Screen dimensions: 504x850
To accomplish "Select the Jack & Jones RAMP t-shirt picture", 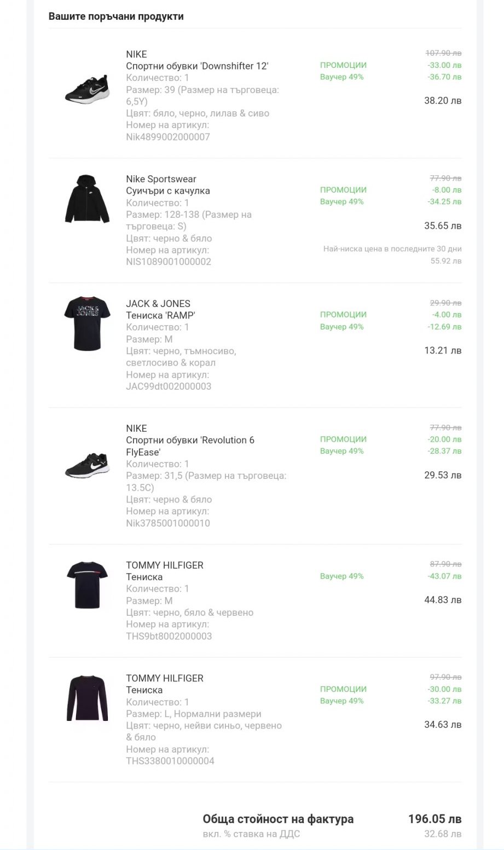I will pos(88,323).
